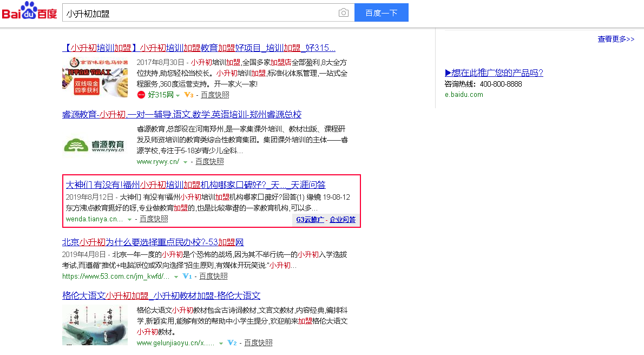The width and height of the screenshot is (644, 355).
Task: Click the V3 credibility badge
Action: click(x=188, y=95)
